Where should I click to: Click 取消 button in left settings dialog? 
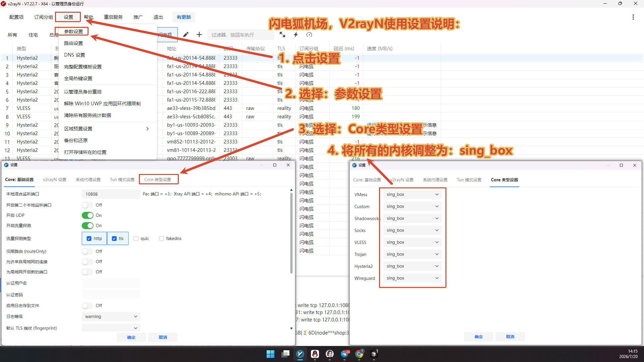(163, 337)
